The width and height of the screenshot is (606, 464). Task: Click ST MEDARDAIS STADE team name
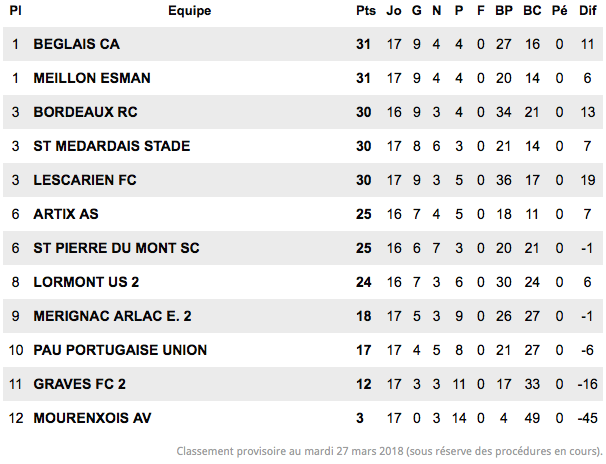(112, 146)
